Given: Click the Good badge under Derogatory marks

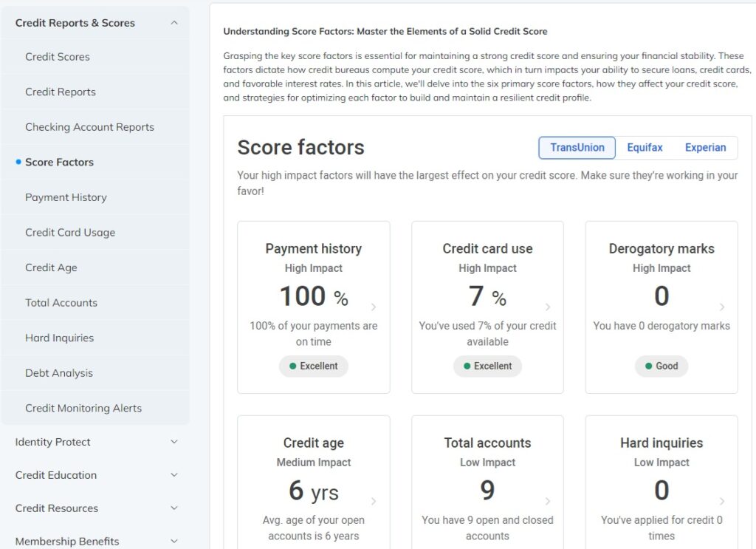Looking at the screenshot, I should coord(661,366).
